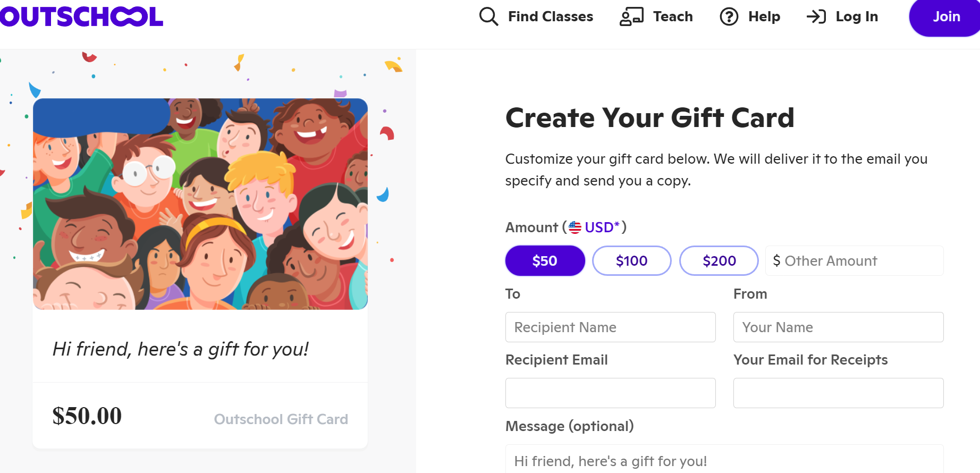
Task: Pick the $200 gift amount
Action: coord(719,261)
